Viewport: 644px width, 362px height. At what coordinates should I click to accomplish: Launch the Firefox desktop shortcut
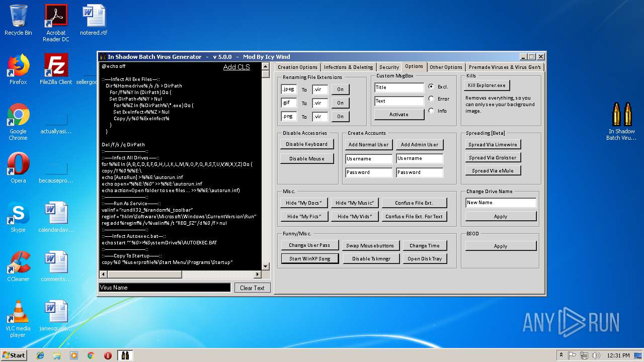(x=18, y=69)
